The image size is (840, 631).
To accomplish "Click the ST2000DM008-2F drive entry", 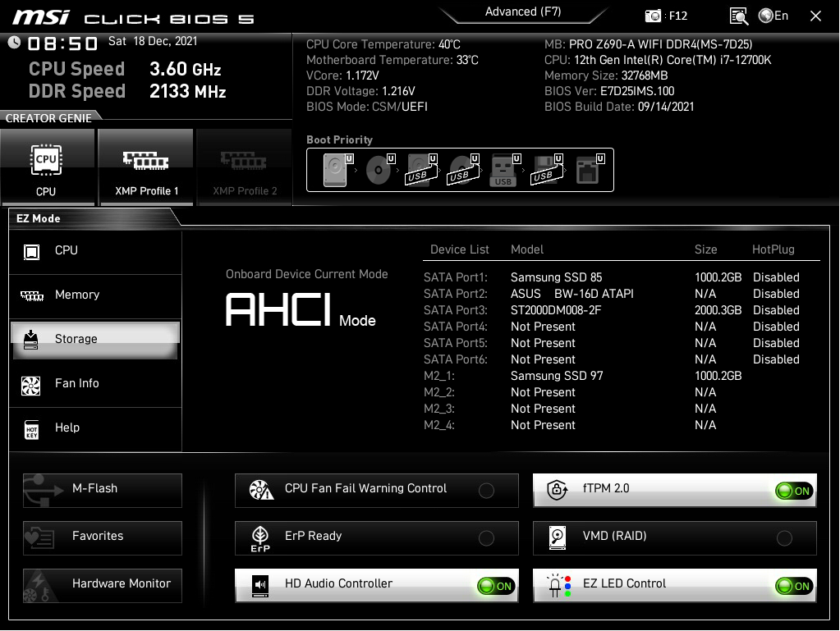I will coord(556,310).
